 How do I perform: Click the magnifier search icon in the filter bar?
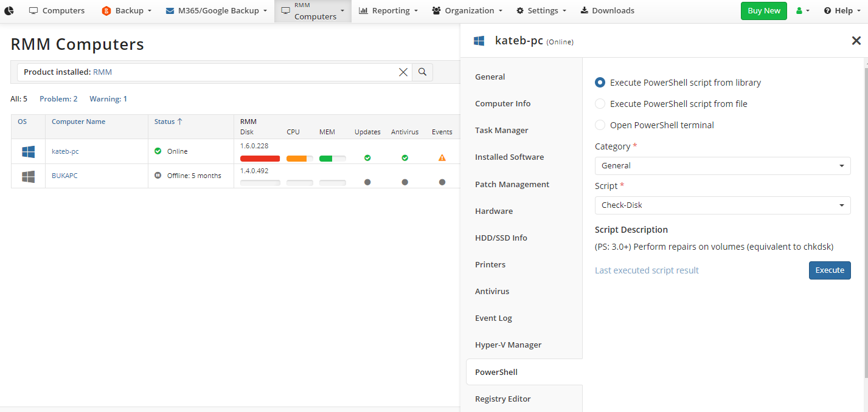[x=422, y=72]
